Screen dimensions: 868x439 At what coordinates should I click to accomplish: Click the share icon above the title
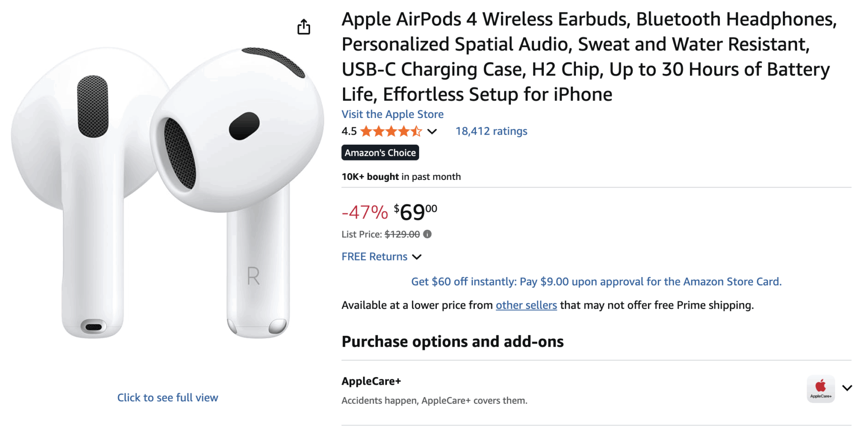point(304,27)
